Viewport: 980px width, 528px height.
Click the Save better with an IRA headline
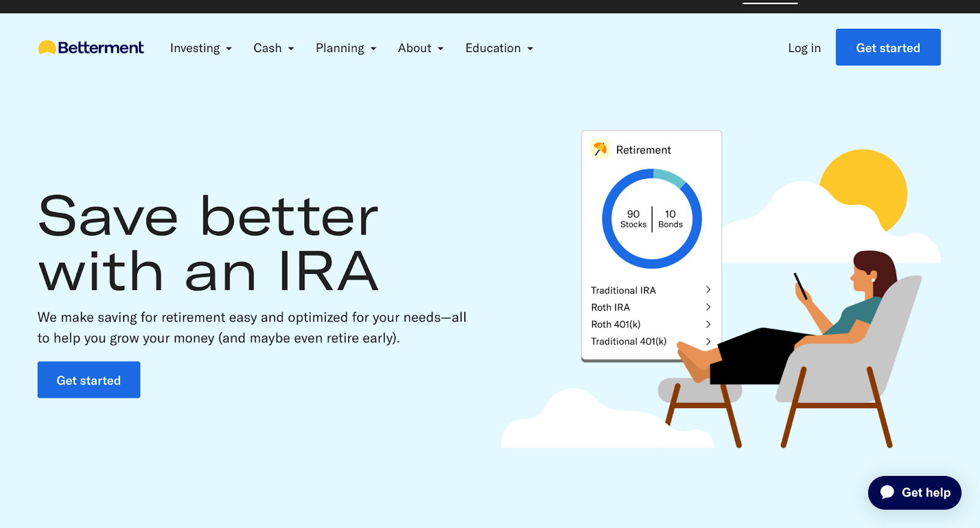pos(208,243)
